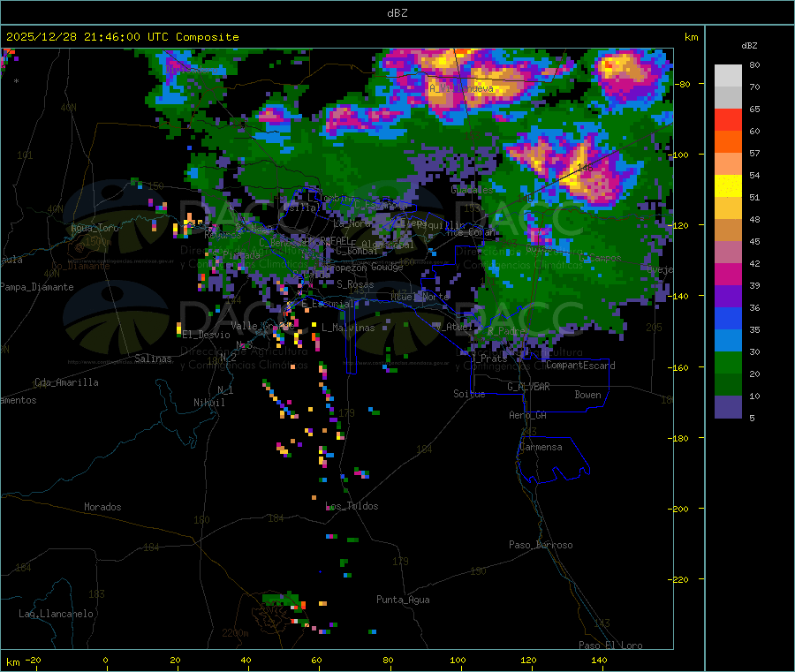The width and height of the screenshot is (795, 672).
Task: Click the Punta_Agua location label
Action: click(403, 600)
